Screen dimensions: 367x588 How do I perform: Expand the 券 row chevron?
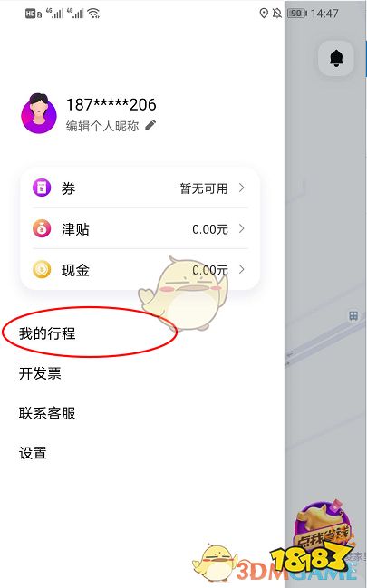point(242,188)
